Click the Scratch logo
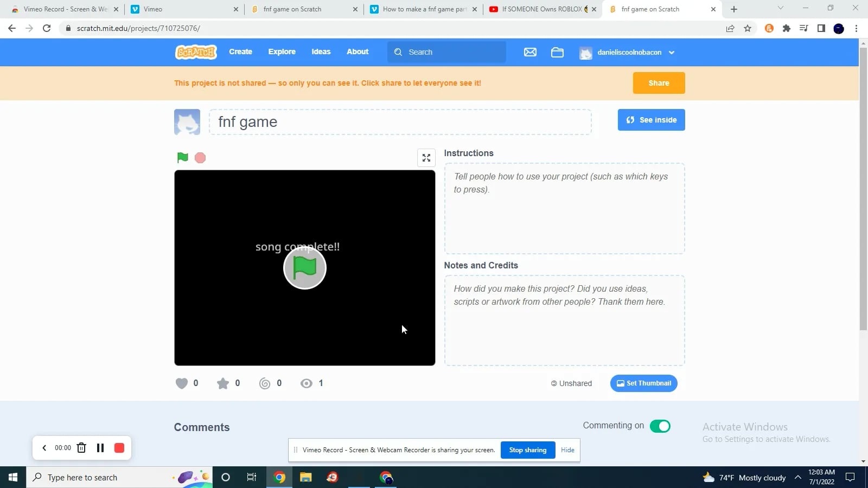Image resolution: width=868 pixels, height=488 pixels. [x=195, y=52]
